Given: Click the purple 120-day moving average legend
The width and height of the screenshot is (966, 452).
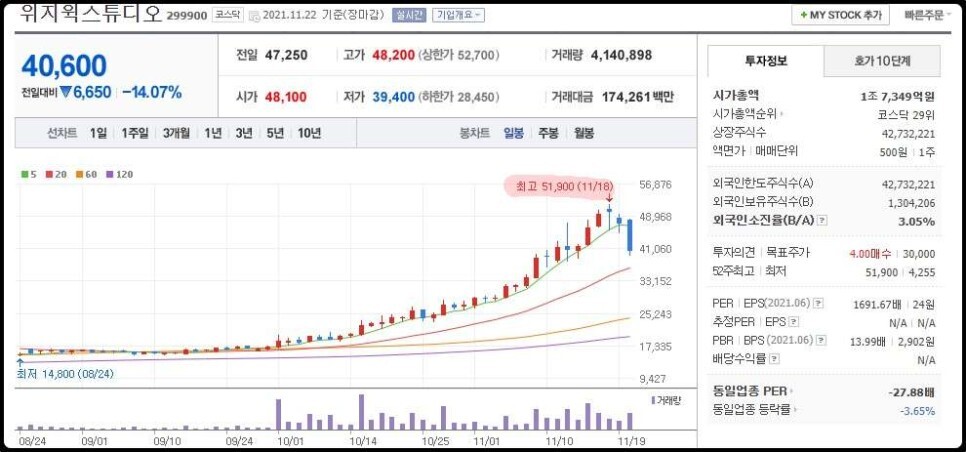Looking at the screenshot, I should (x=120, y=174).
